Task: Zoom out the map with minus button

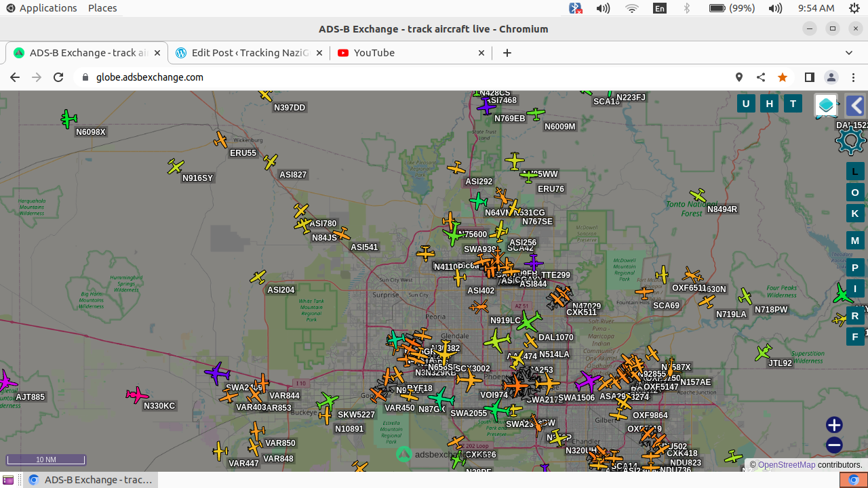Action: (x=834, y=445)
